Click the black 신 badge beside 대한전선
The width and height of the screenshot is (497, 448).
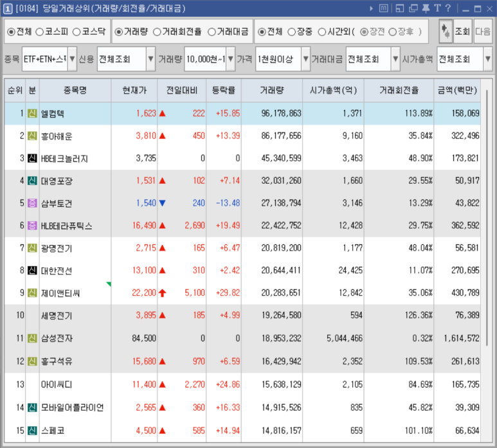click(x=32, y=270)
